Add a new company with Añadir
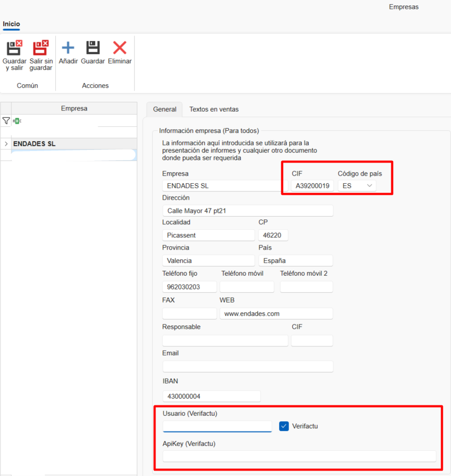 (68, 49)
